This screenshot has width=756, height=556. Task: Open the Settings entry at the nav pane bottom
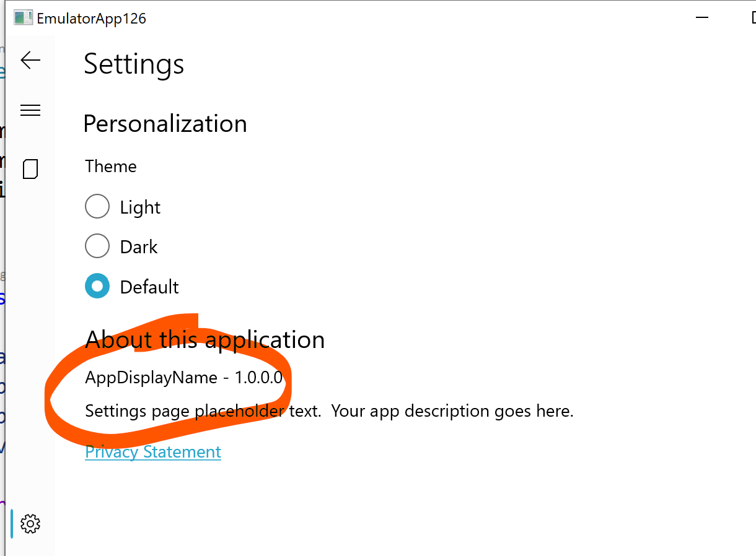pyautogui.click(x=30, y=524)
